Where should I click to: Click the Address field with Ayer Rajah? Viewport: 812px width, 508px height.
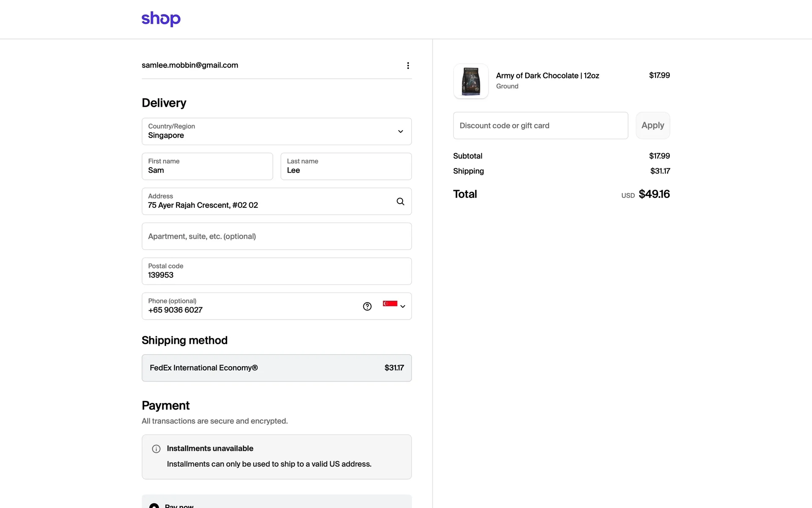coord(266,202)
